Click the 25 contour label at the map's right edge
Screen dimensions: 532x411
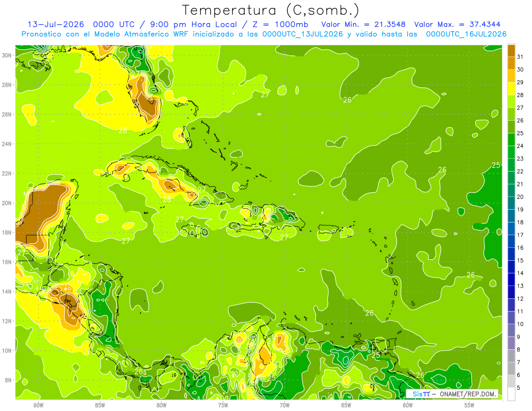(496, 165)
